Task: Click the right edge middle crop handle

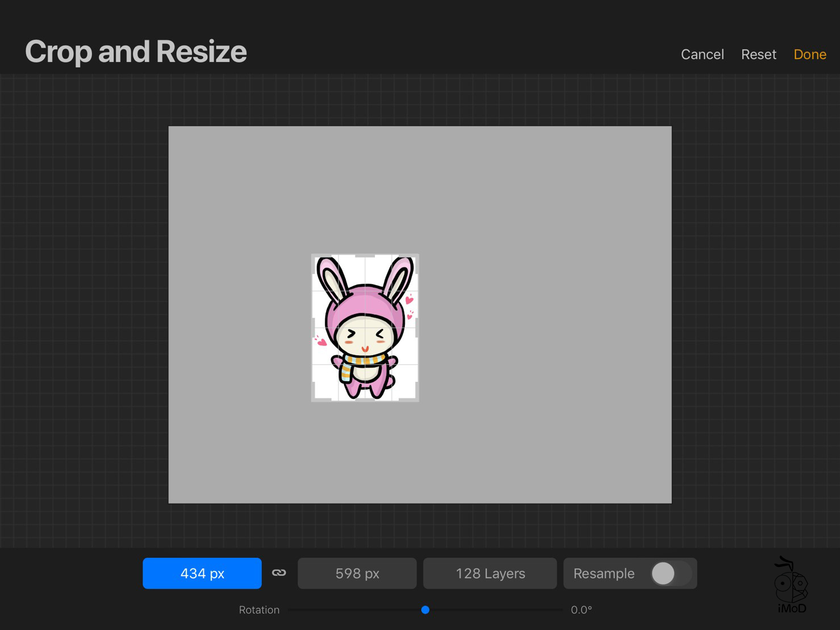Action: pos(418,328)
